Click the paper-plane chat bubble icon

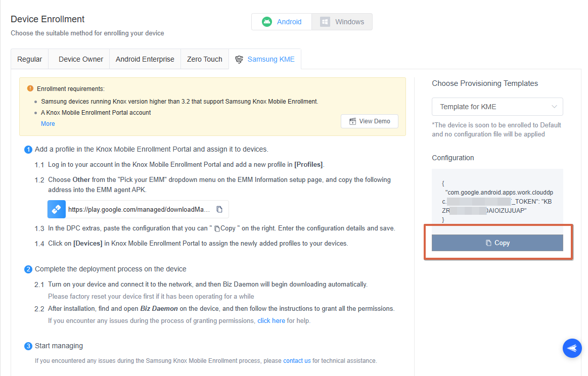click(572, 348)
